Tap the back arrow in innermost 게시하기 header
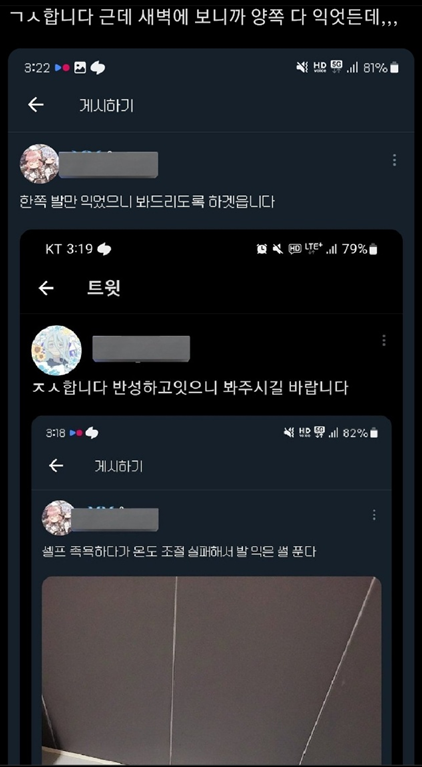The image size is (422, 767). point(56,465)
